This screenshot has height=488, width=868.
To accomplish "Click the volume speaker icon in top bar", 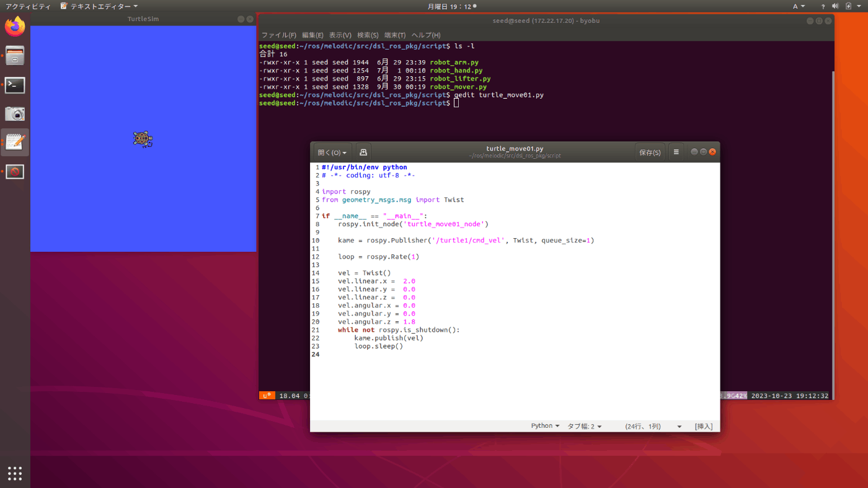I will [x=835, y=6].
